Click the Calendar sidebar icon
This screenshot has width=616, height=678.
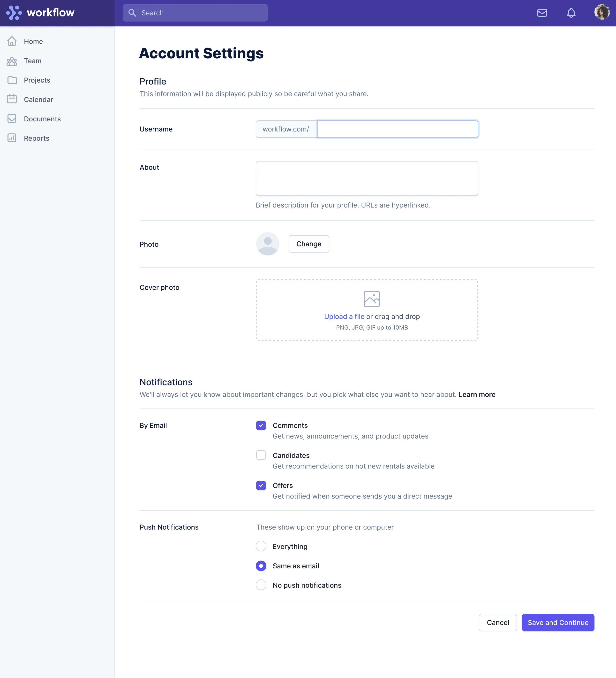(12, 99)
